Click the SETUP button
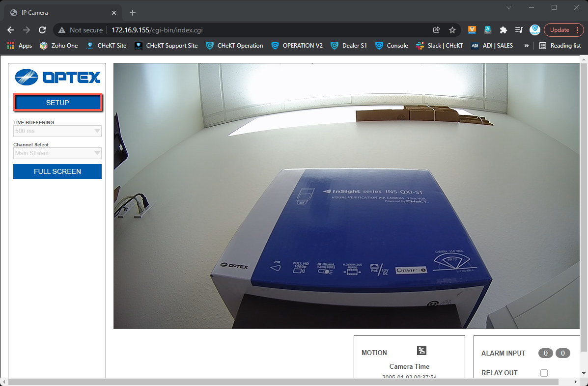The height and width of the screenshot is (386, 588). point(57,103)
